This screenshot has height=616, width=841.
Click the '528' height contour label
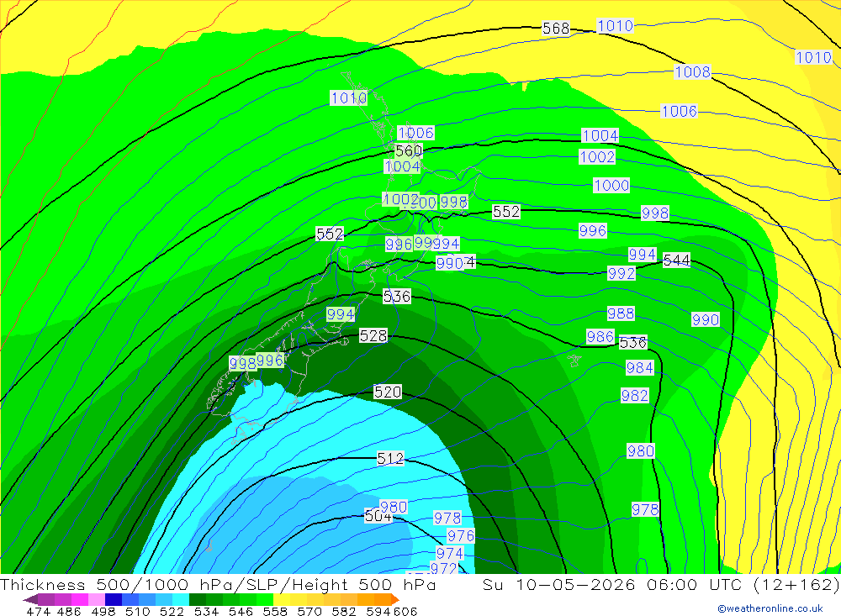point(373,335)
